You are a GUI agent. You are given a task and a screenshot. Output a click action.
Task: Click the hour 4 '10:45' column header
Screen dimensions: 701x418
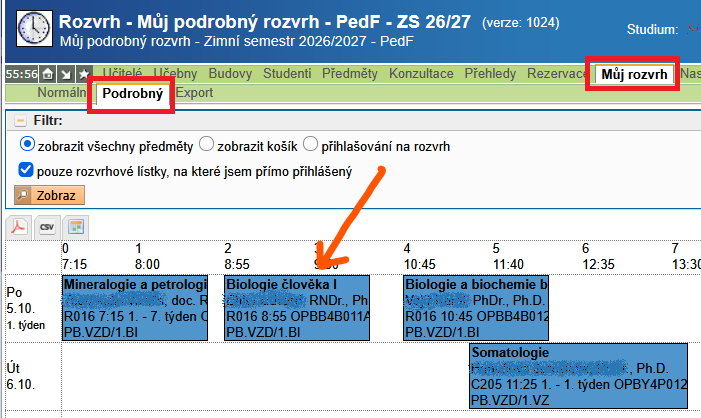pos(419,256)
